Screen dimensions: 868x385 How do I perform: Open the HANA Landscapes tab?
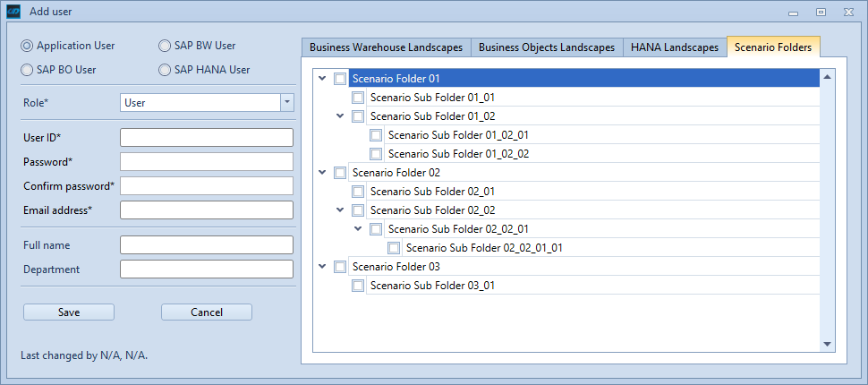tap(674, 47)
